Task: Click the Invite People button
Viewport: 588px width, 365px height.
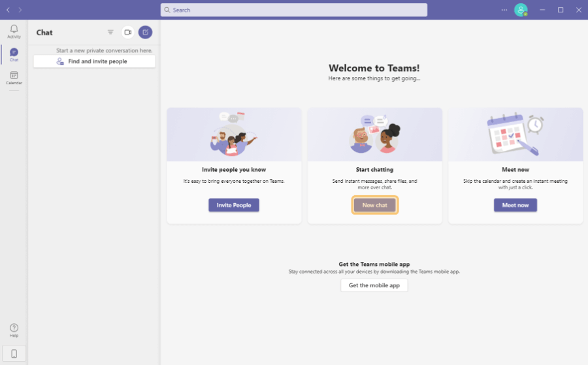Action: [234, 205]
